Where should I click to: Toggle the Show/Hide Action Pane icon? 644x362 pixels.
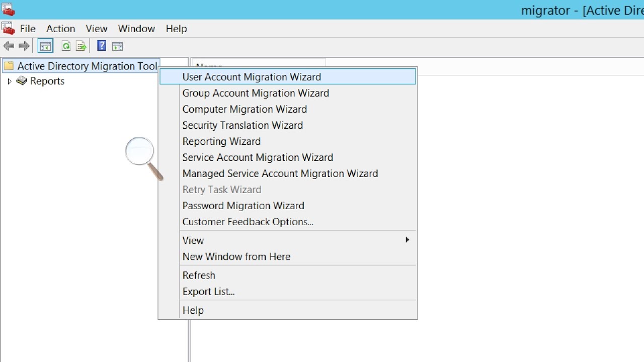click(117, 46)
